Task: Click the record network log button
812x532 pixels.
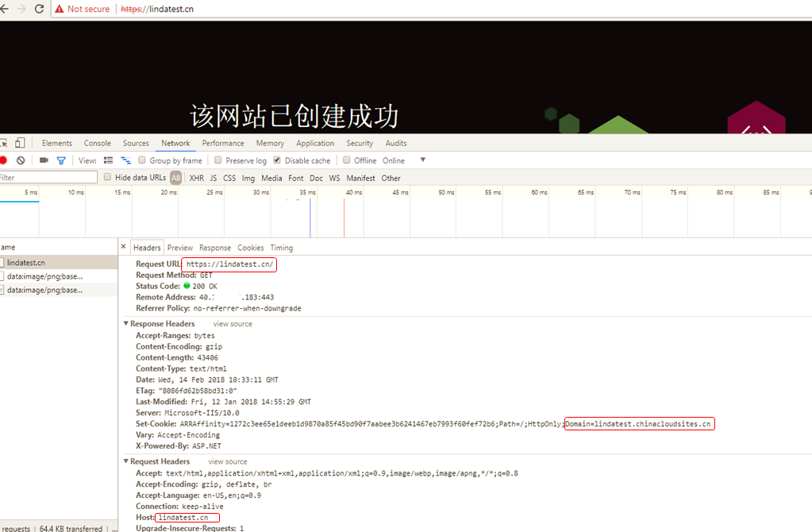Action: tap(3, 160)
